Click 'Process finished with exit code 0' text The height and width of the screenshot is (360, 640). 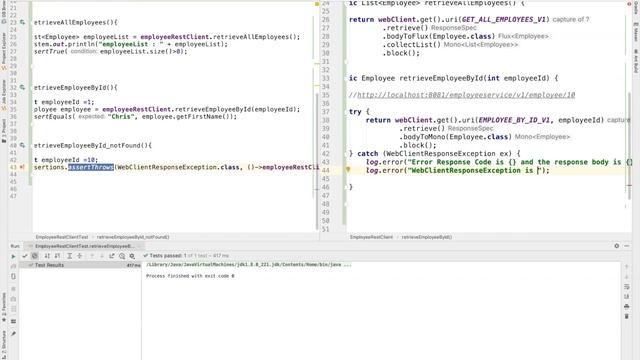(190, 276)
